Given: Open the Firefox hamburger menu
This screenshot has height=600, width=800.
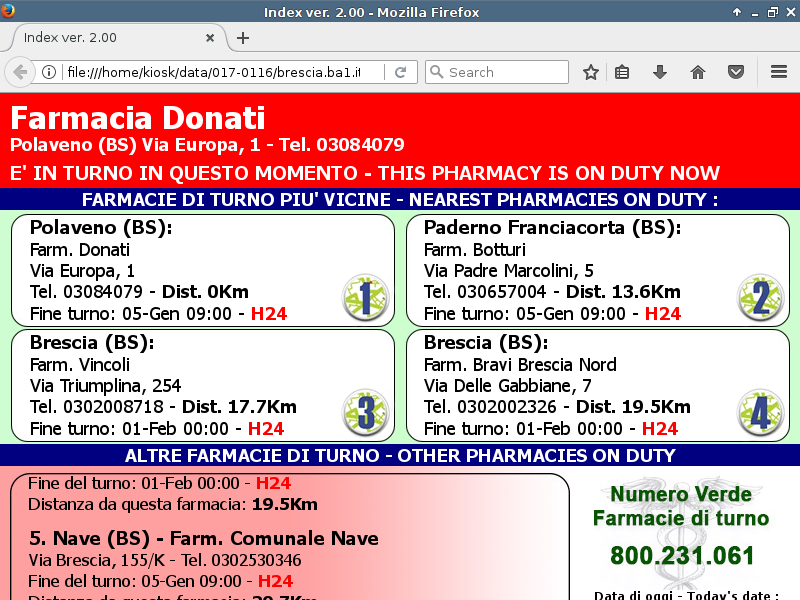Looking at the screenshot, I should tap(779, 72).
